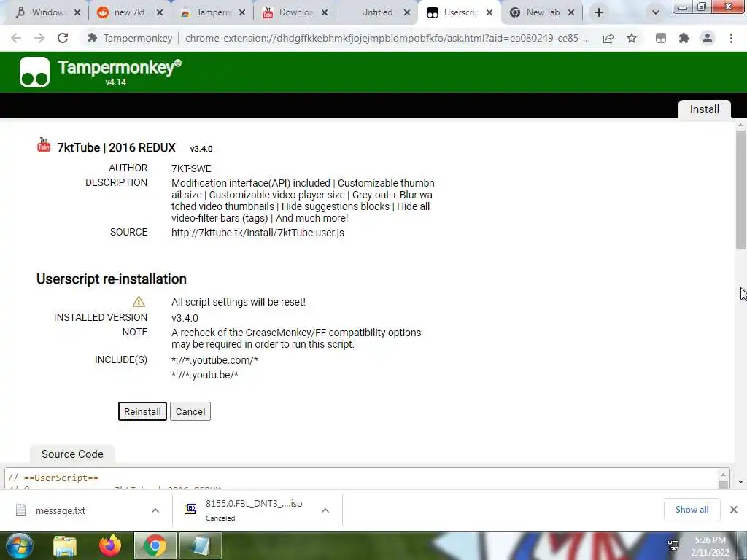Image resolution: width=747 pixels, height=560 pixels.
Task: Bookmark this page with the star icon
Action: coord(632,38)
